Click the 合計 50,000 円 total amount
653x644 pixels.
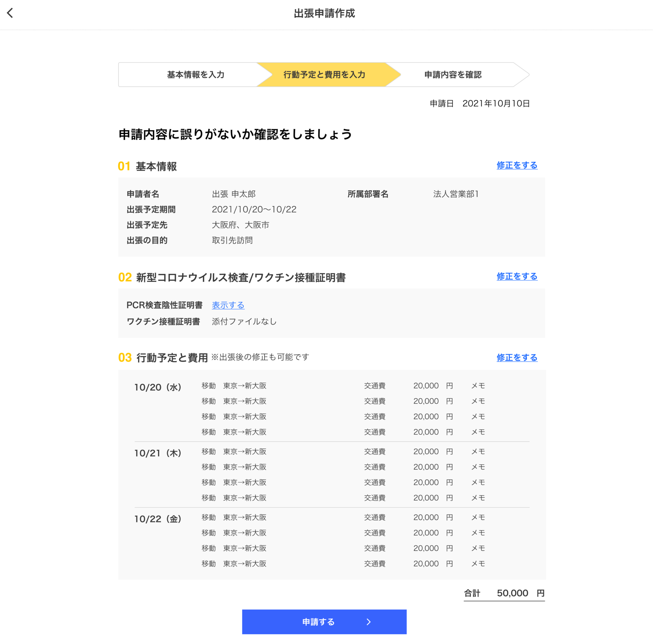coord(503,593)
